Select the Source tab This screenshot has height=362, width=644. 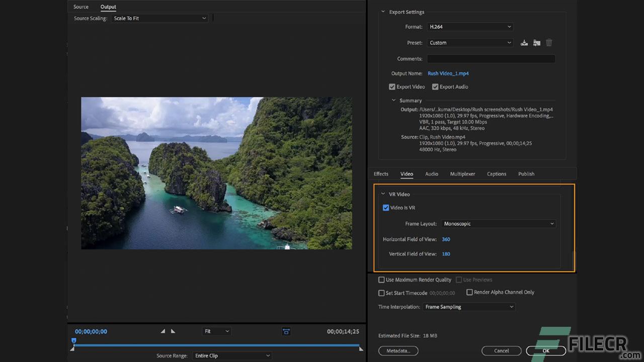point(80,7)
